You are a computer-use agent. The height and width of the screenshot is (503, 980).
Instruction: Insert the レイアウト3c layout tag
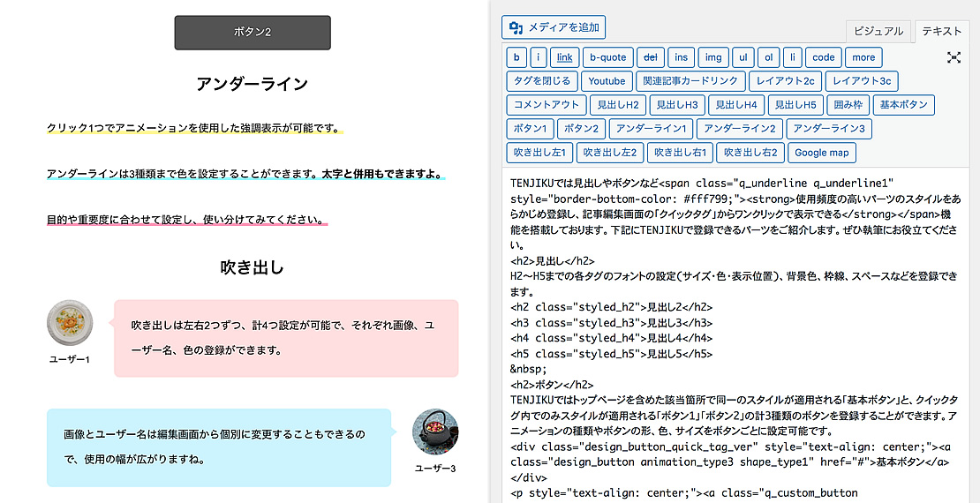point(862,81)
